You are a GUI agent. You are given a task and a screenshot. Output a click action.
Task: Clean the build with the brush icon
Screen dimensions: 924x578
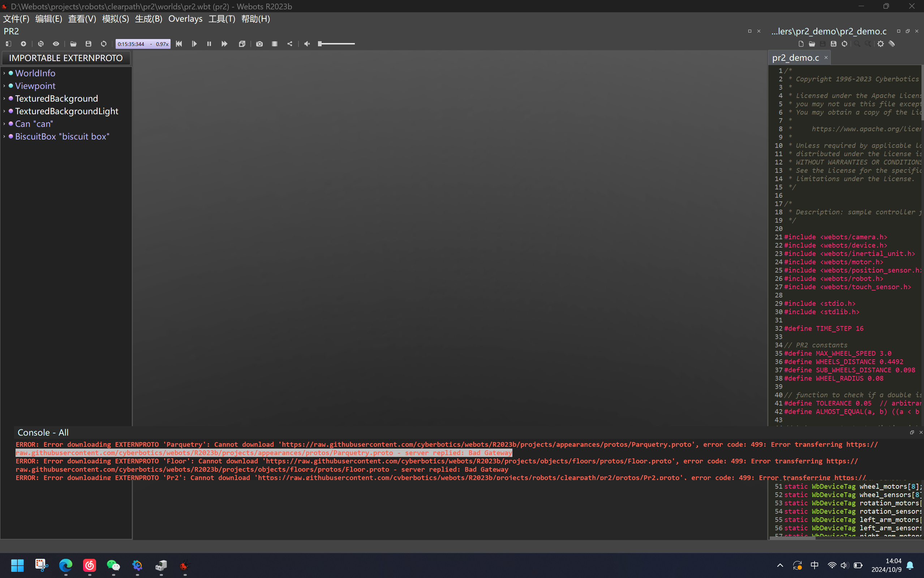892,44
